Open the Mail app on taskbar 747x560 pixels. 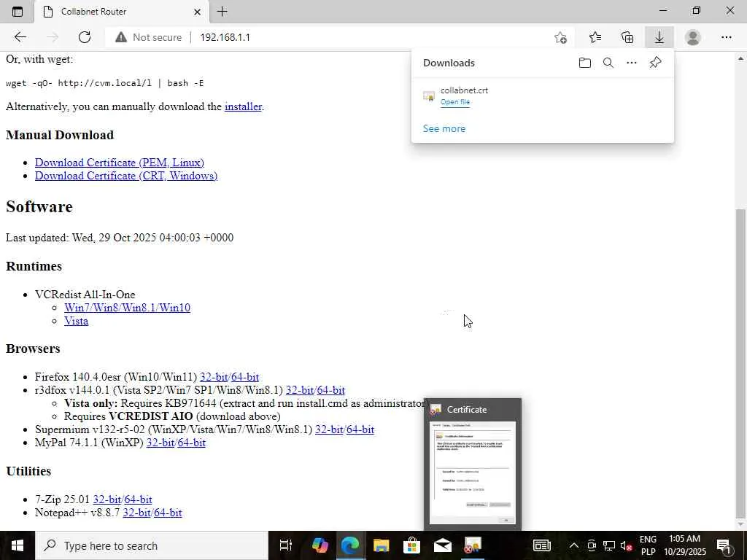tap(443, 545)
